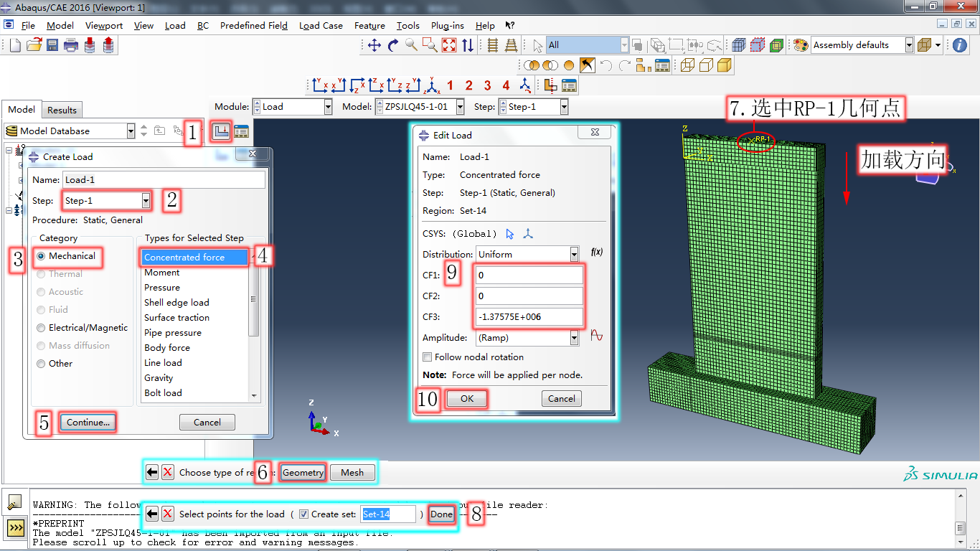Screen dimensions: 980x551
Task: Open the Plug-ins menu
Action: 447,25
